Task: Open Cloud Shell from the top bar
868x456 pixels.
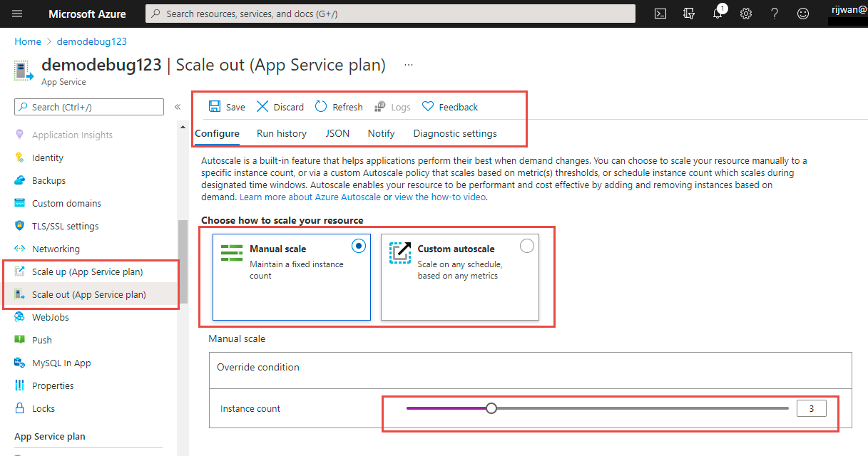Action: [660, 13]
